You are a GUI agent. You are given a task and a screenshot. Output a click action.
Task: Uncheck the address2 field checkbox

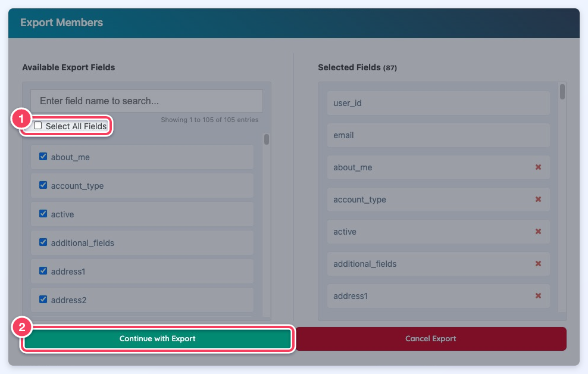pyautogui.click(x=43, y=300)
